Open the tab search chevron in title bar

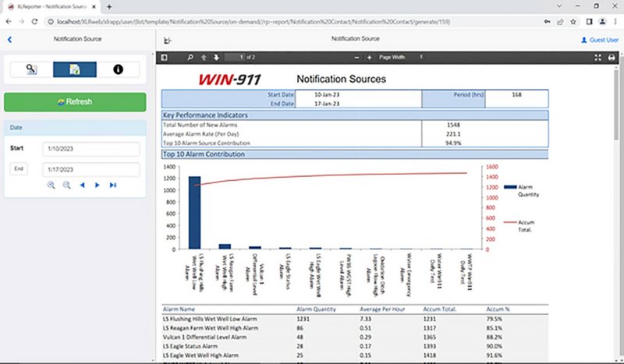pos(559,6)
